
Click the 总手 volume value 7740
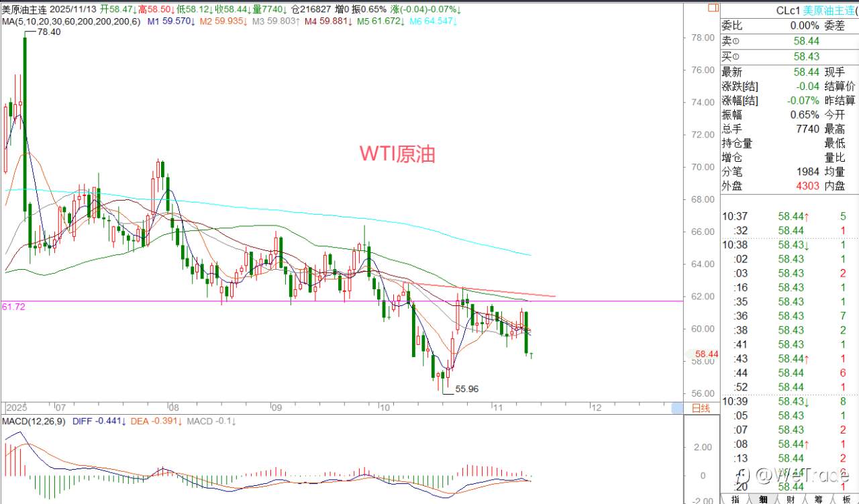807,129
